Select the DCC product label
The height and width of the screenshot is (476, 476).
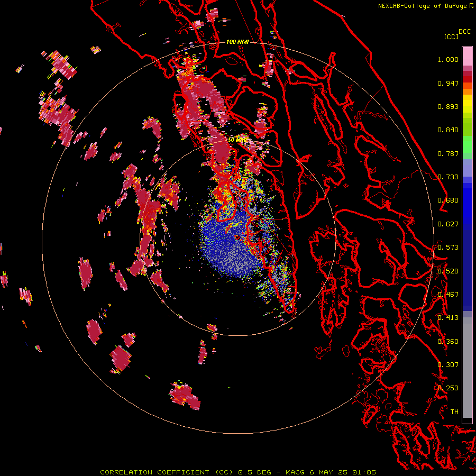click(x=465, y=31)
